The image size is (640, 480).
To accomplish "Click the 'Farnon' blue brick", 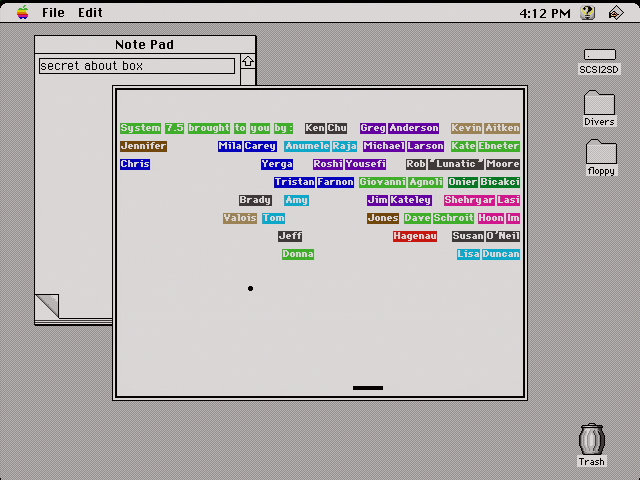I will coord(335,182).
